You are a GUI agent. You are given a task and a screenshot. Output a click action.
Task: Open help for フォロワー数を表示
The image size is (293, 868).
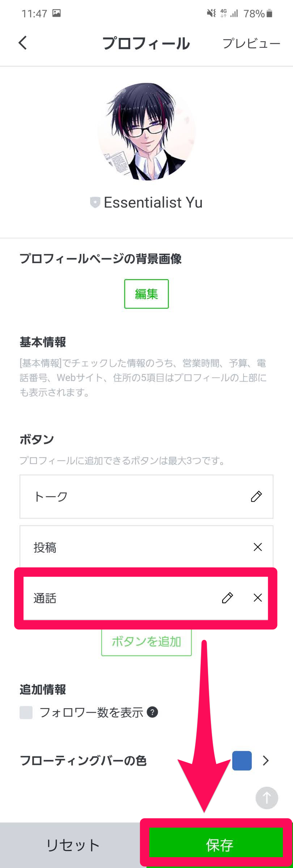coord(153,712)
